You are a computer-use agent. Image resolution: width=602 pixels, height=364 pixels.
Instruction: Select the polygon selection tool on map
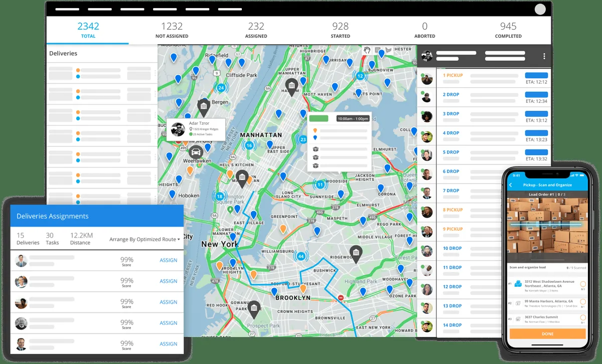point(389,50)
